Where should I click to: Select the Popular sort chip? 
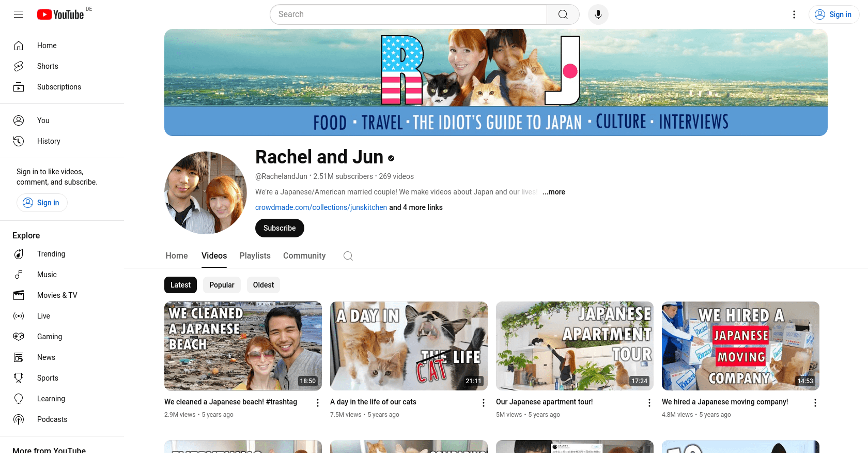[222, 285]
